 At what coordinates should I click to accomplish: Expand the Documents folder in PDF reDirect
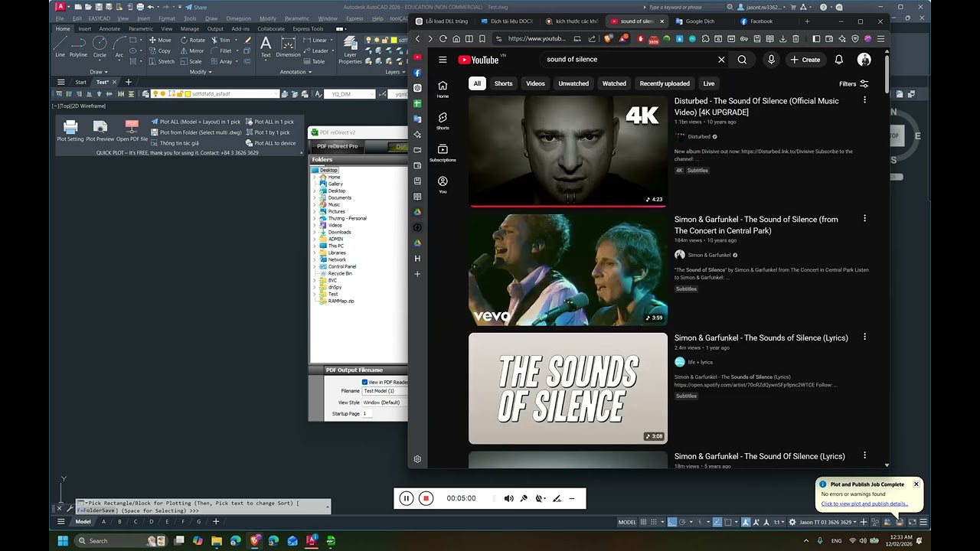pos(314,197)
